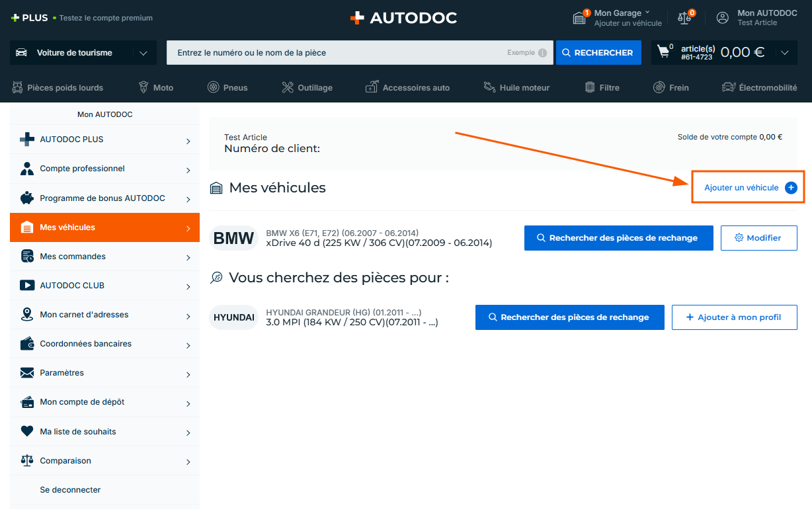Image resolution: width=812 pixels, height=525 pixels.
Task: Click the AUTODOC logo in header
Action: click(403, 18)
